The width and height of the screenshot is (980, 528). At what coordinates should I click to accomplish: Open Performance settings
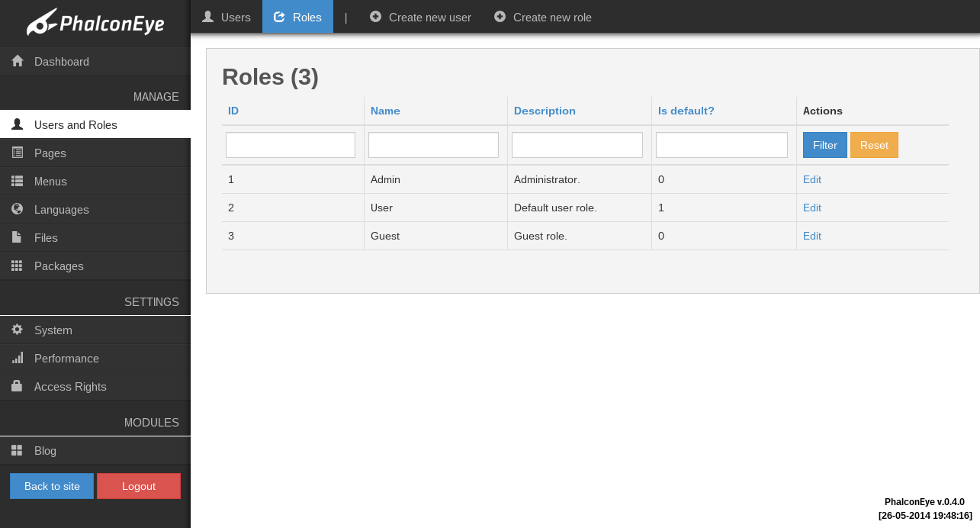95,358
